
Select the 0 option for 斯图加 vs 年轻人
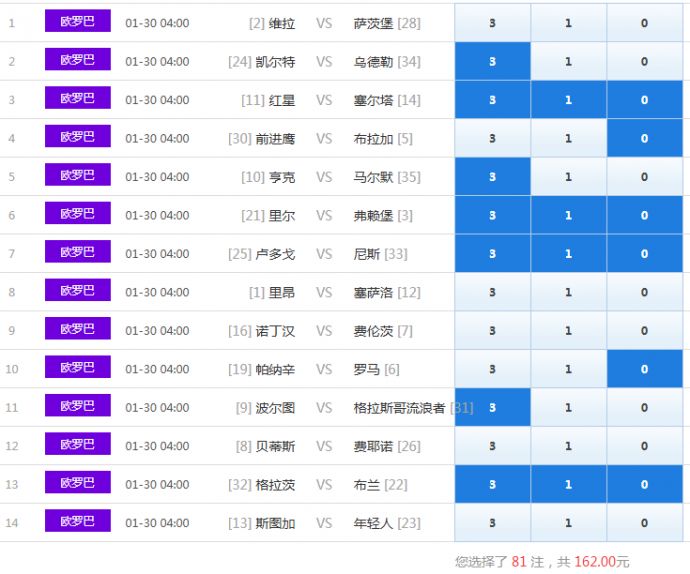645,523
